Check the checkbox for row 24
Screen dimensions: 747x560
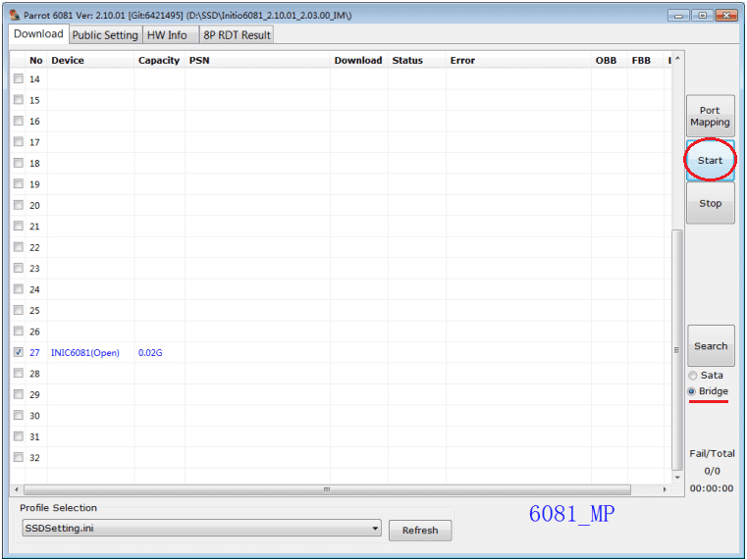18,288
